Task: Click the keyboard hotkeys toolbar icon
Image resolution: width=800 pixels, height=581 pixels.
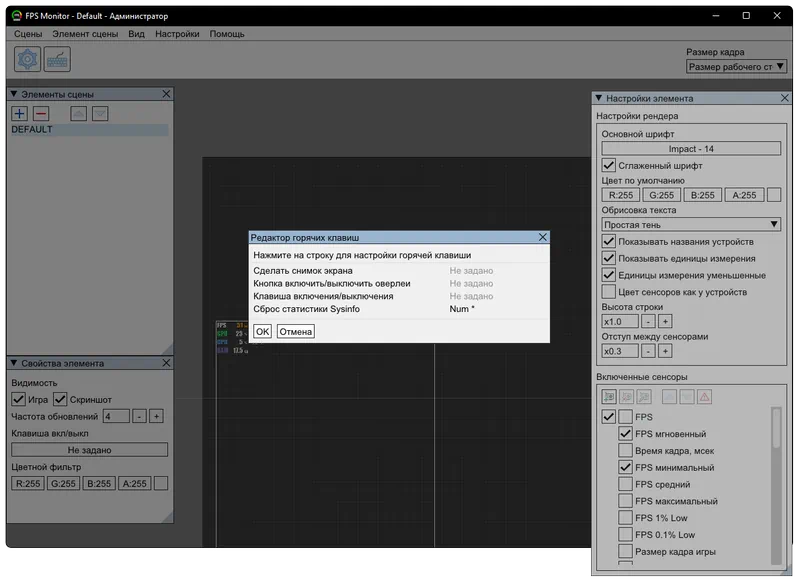Action: 58,59
